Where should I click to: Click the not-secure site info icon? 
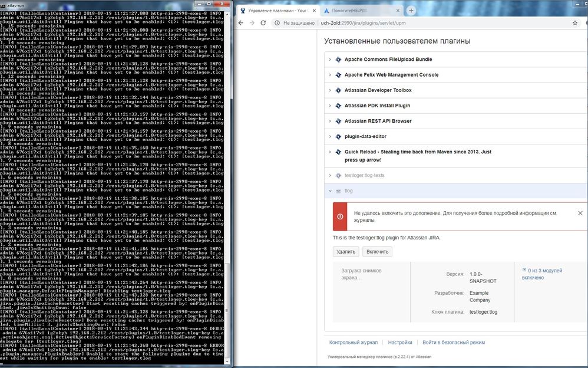277,23
